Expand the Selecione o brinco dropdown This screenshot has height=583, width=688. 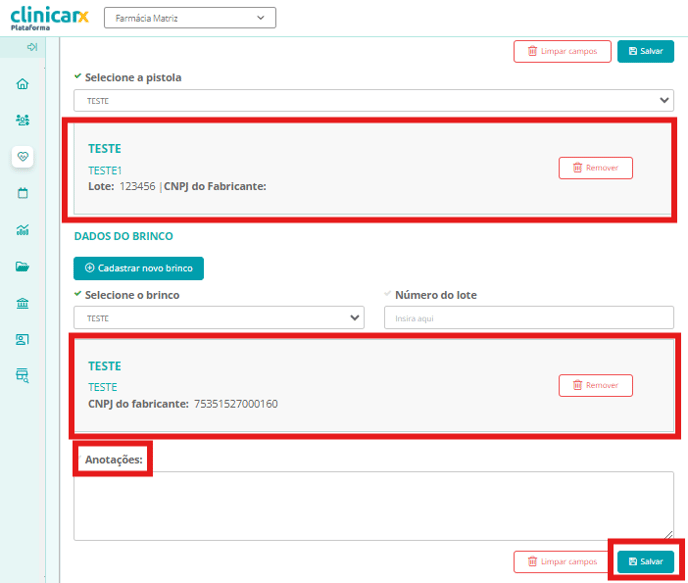click(x=218, y=317)
